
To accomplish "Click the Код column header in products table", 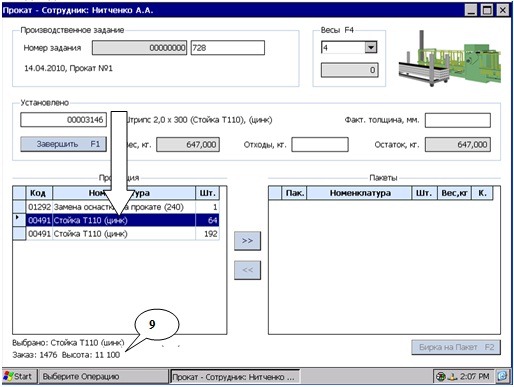I will click(39, 193).
